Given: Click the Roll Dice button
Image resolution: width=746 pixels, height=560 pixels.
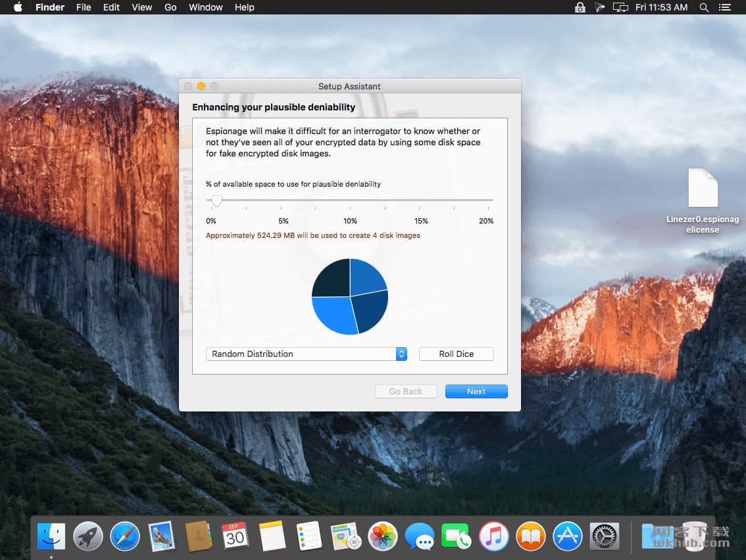Looking at the screenshot, I should (457, 354).
